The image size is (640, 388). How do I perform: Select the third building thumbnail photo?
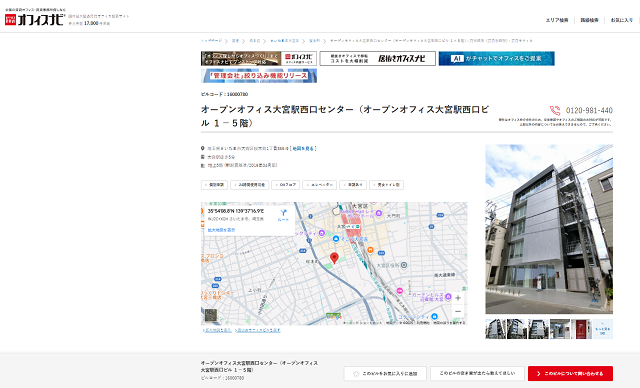click(538, 329)
